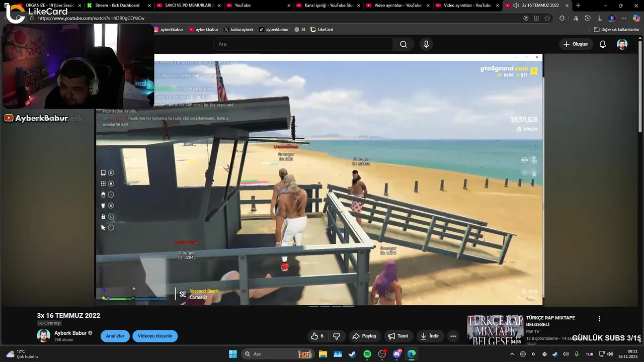
Task: Open Copilot sidebar icon
Action: (636, 18)
